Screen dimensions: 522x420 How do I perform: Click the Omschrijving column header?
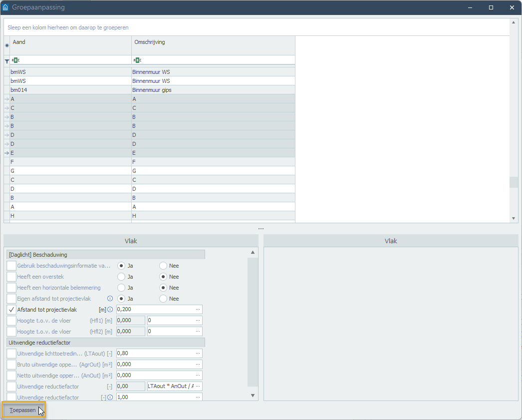click(x=213, y=42)
